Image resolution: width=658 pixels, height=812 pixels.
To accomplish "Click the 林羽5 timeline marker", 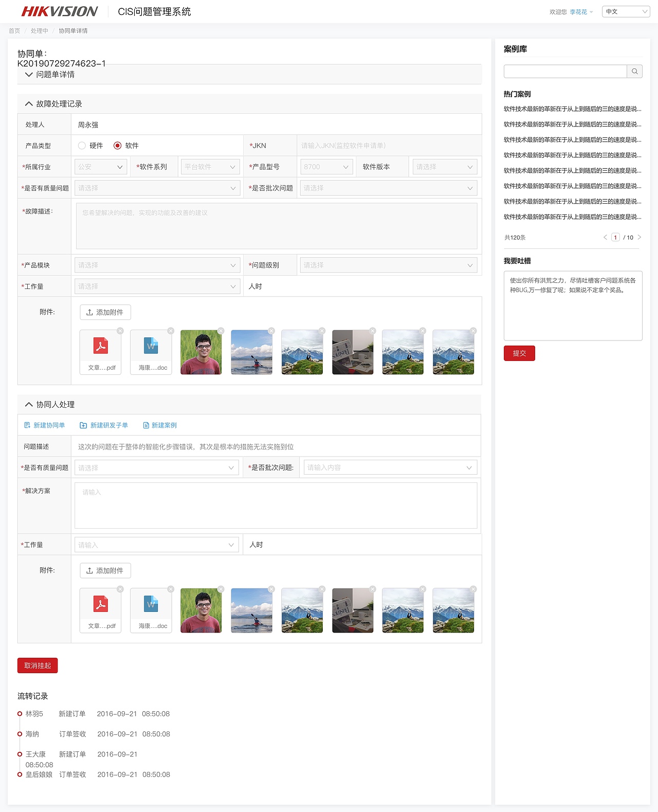I will click(20, 714).
